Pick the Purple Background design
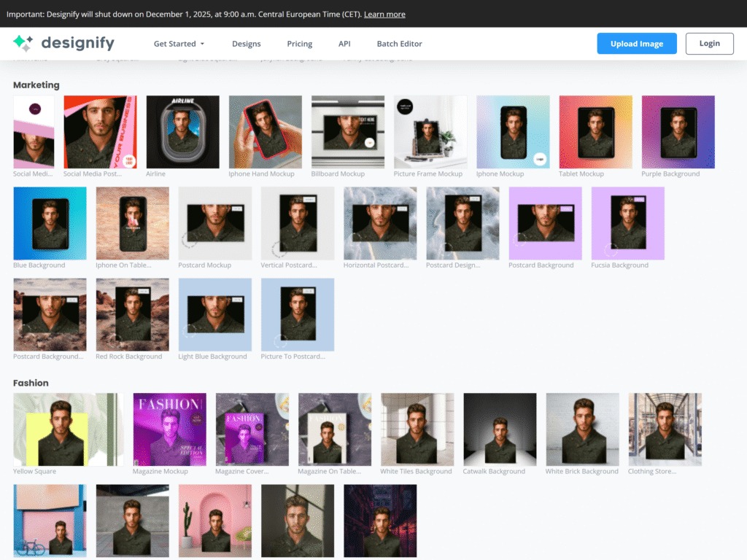The height and width of the screenshot is (560, 747). click(678, 131)
